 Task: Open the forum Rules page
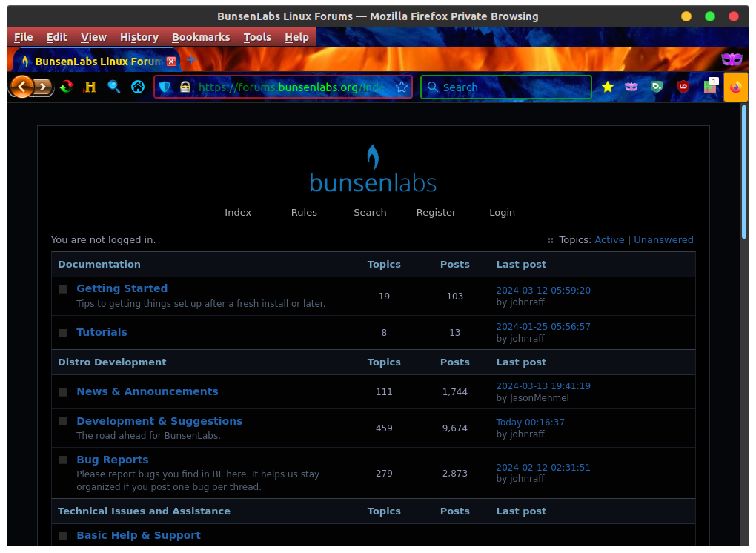click(x=304, y=213)
